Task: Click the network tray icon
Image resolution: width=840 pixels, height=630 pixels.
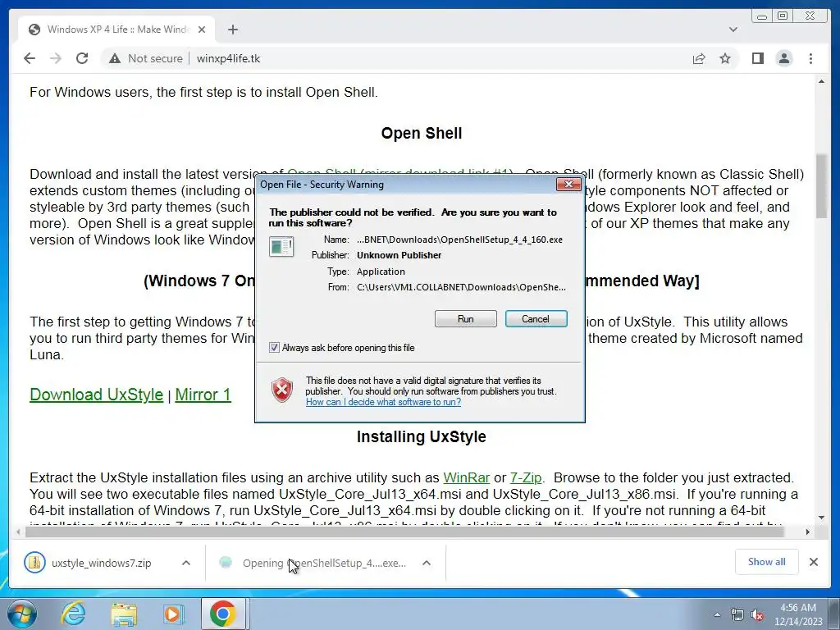Action: pos(737,615)
